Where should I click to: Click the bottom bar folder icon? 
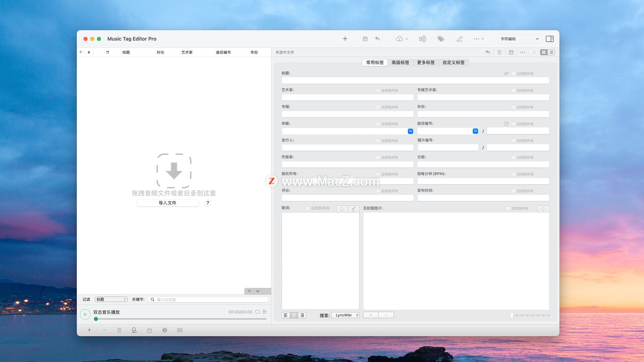click(x=150, y=330)
